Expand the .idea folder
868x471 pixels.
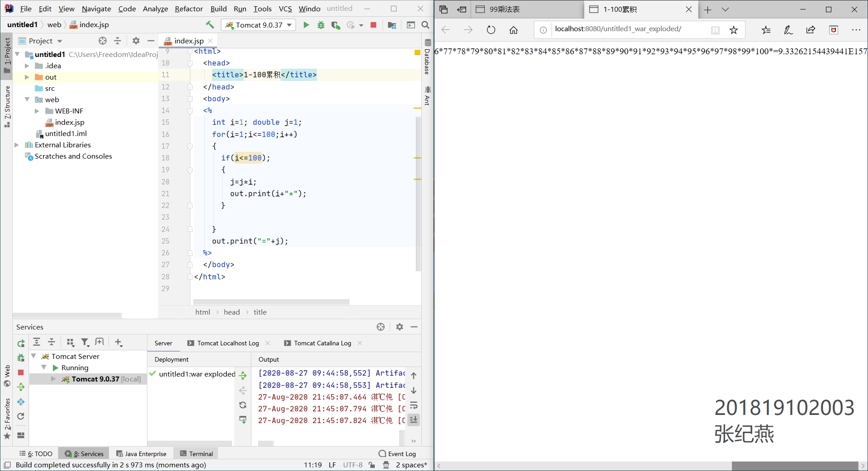tap(27, 66)
